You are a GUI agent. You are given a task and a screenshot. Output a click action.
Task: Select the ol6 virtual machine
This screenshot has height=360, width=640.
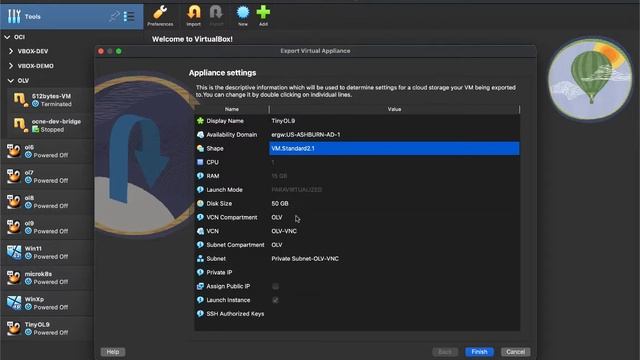point(47,151)
